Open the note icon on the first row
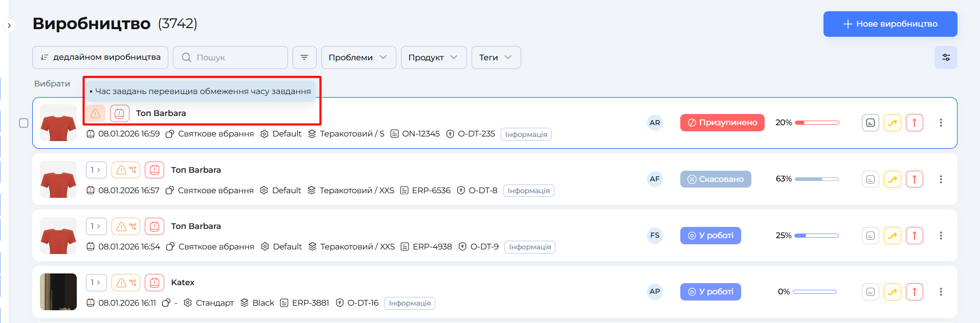The width and height of the screenshot is (980, 323). [x=870, y=123]
